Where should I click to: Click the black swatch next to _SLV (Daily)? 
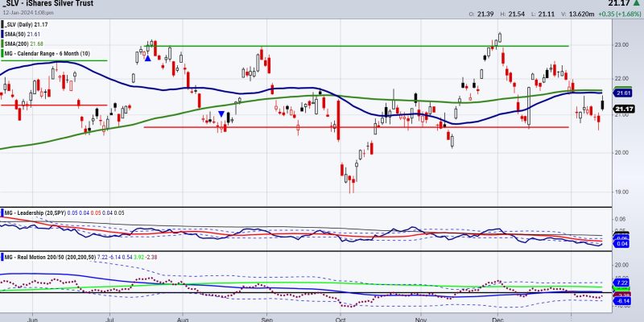2,25
